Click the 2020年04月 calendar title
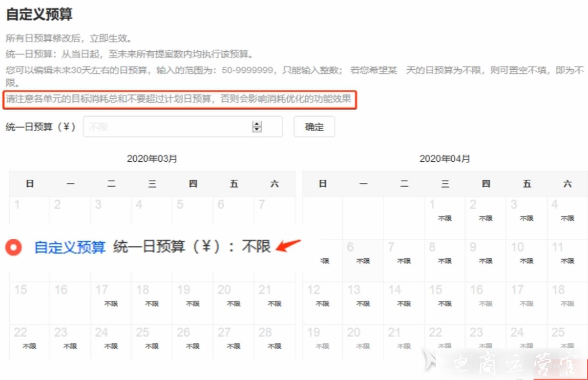Viewport: 588px width, 380px height. coord(445,159)
